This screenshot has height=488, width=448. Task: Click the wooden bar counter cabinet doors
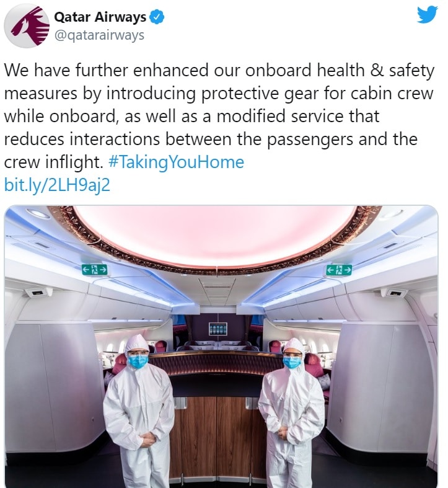coord(216,439)
